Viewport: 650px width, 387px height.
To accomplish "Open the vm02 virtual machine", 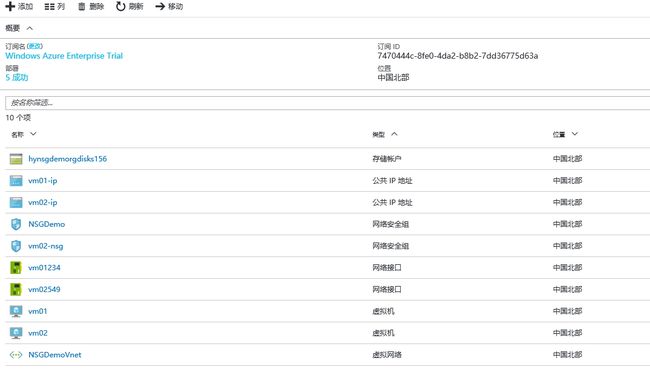I will (x=38, y=333).
